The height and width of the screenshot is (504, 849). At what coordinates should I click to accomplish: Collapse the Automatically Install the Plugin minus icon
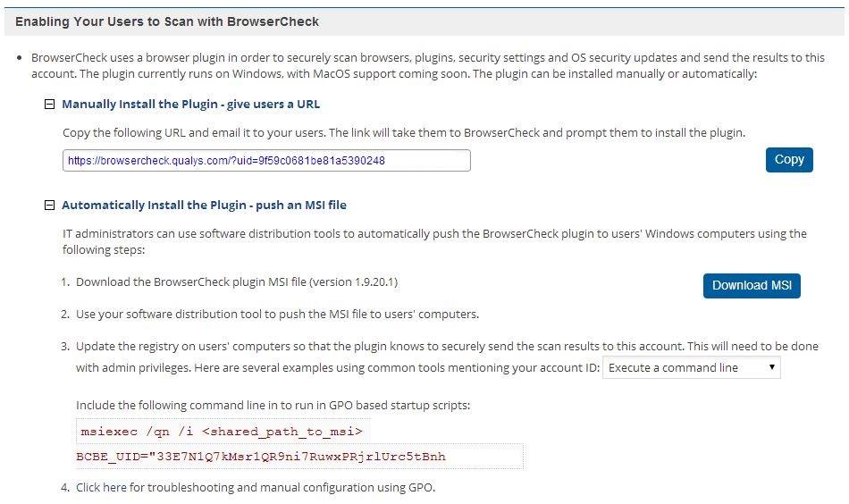click(x=50, y=206)
